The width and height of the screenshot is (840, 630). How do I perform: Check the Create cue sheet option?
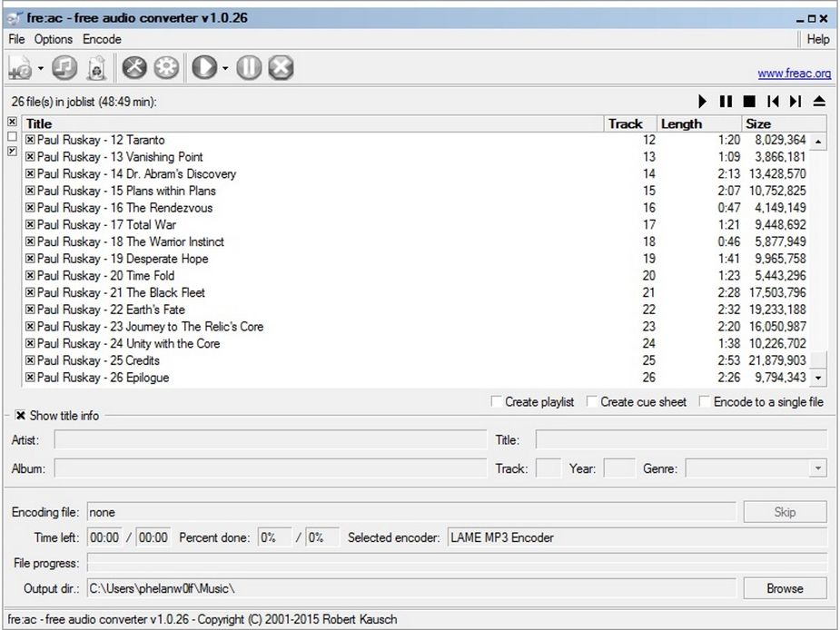tap(592, 401)
